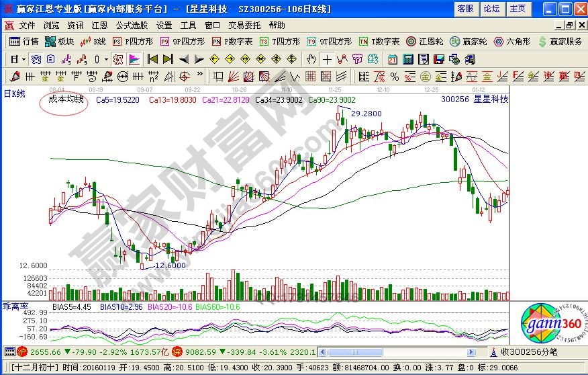Click the 论坛 forum button

click(x=491, y=9)
